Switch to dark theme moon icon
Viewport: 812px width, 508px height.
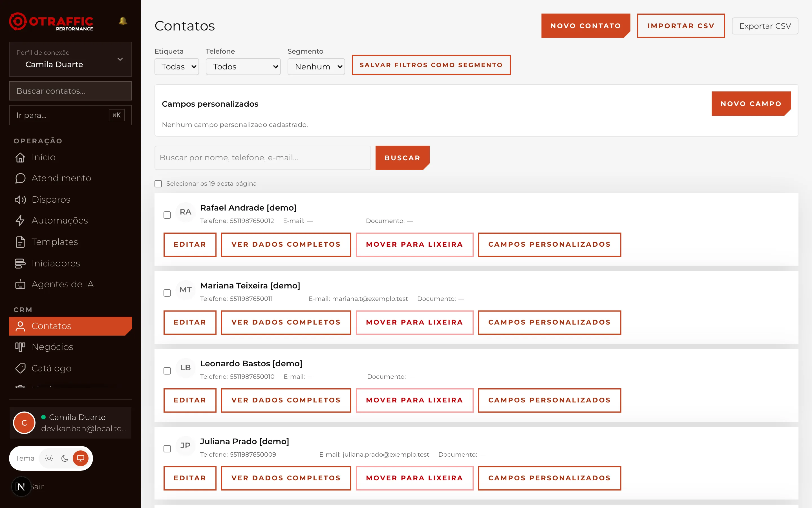pyautogui.click(x=65, y=458)
